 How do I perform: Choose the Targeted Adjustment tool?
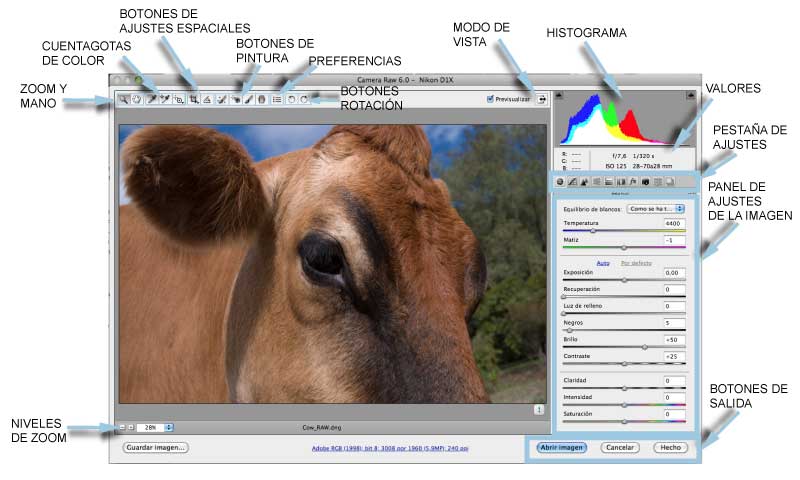(179, 99)
